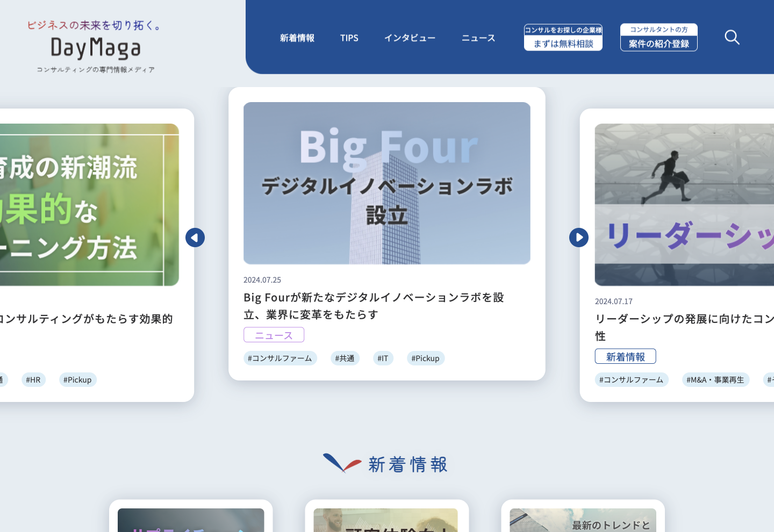Open リーダーシップの発展 article title
Viewport: 774px width, 532px height.
tap(684, 327)
